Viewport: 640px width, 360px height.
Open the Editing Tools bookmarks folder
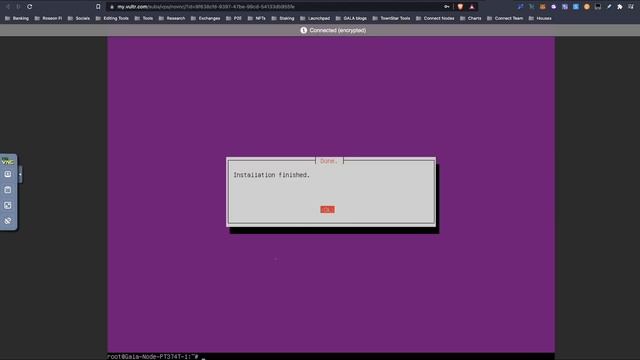pyautogui.click(x=112, y=18)
